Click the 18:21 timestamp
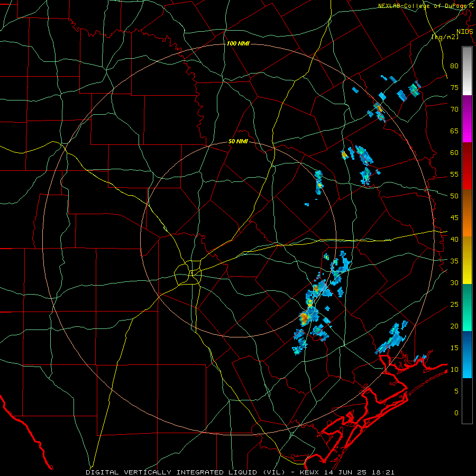 point(384,472)
